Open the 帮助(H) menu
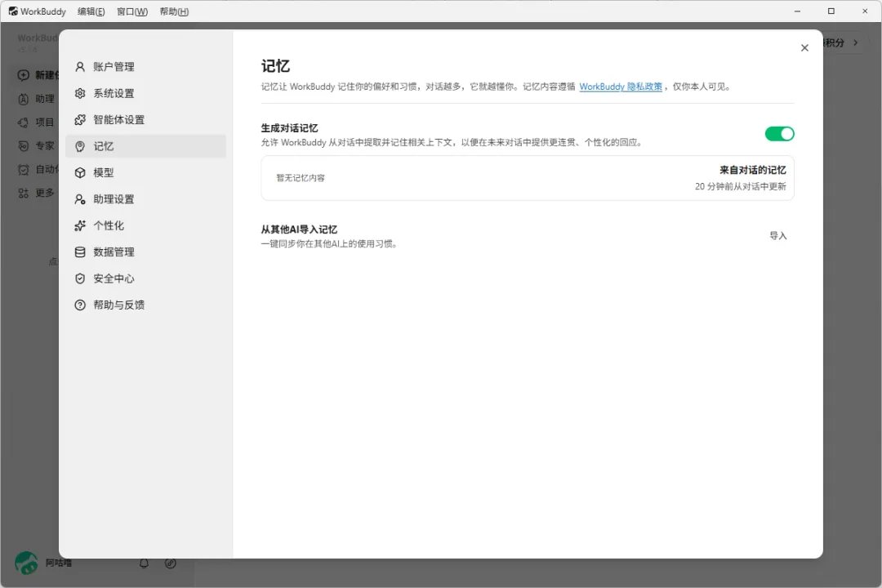 (x=175, y=11)
